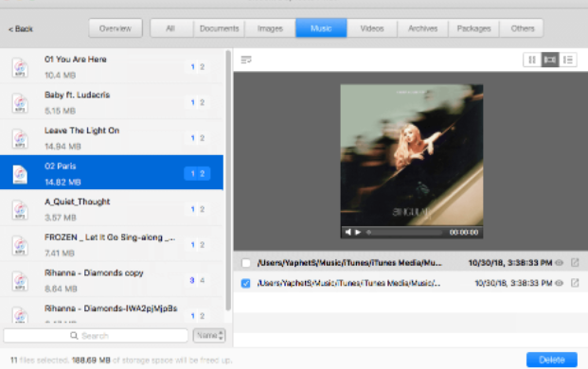Viewport: 588px width, 369px height.
Task: Click MP3 icon for Leave The Light On
Action: coord(20,138)
